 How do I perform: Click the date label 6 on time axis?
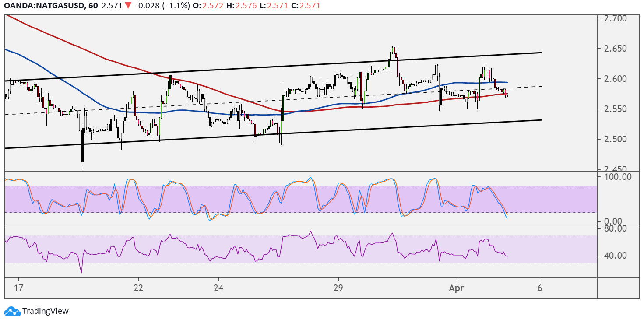coord(540,288)
